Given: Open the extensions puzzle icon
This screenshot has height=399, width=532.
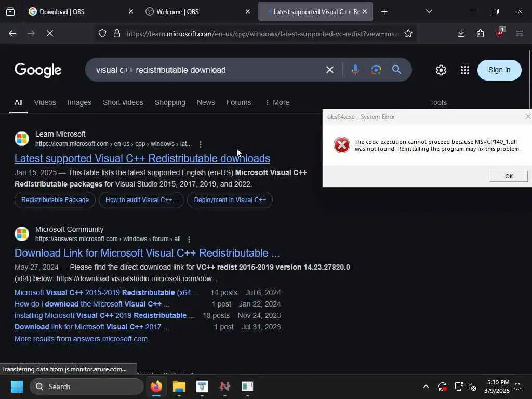Looking at the screenshot, I should pyautogui.click(x=480, y=33).
